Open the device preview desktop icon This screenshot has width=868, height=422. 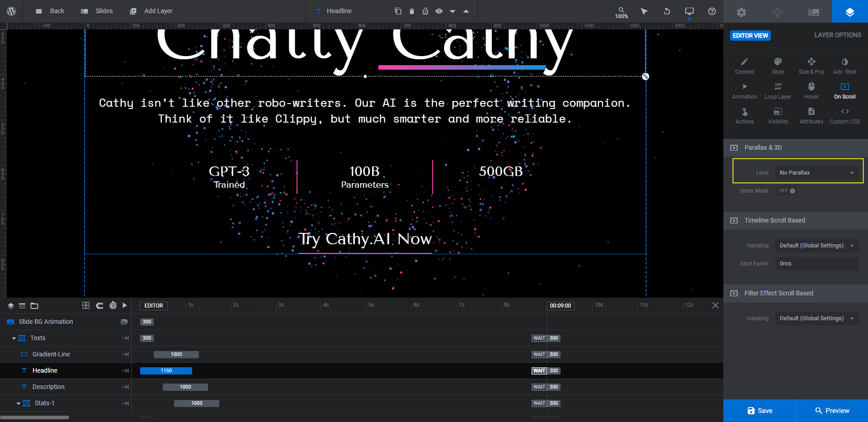(689, 11)
